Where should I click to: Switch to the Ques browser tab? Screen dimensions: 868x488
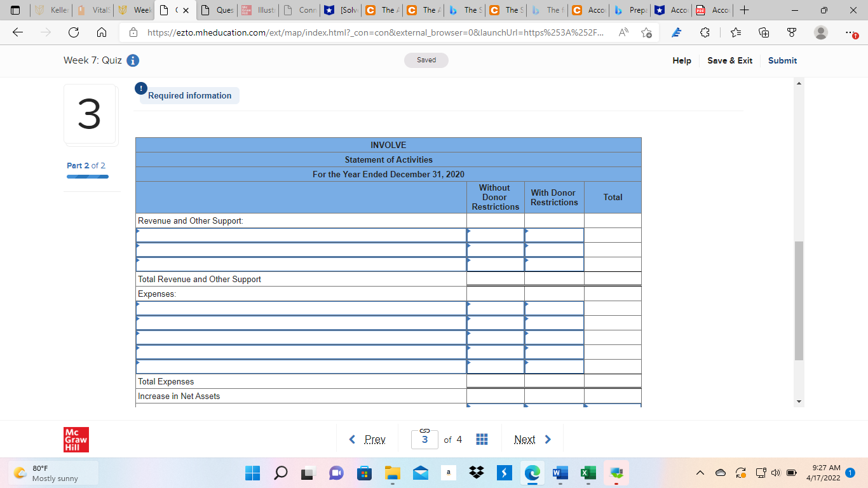coord(216,10)
